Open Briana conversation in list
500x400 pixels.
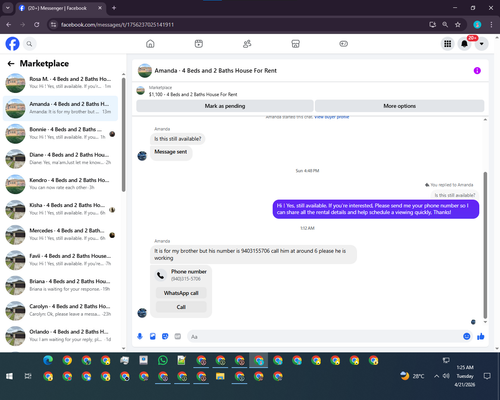coord(60,285)
